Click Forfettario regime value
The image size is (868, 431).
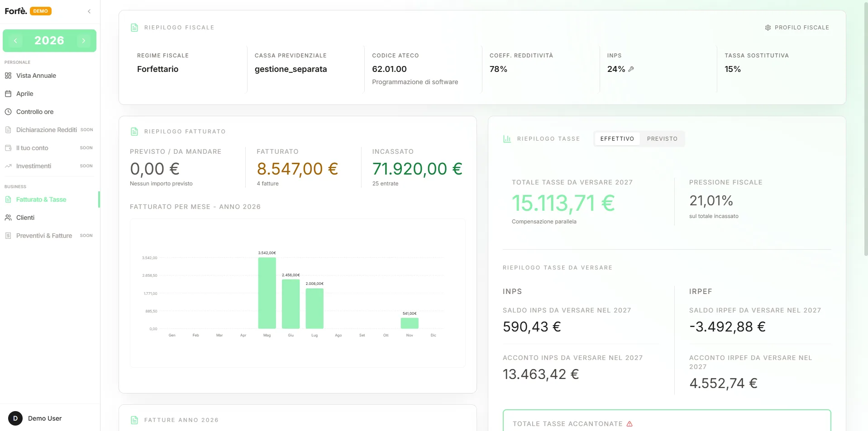pos(158,69)
